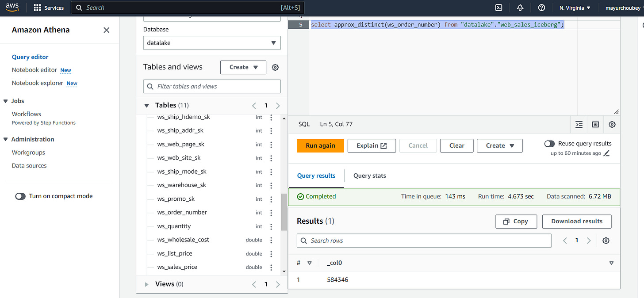Screen dimensions: 644x298
Task: Sort by the _col0 column arrow
Action: point(611,263)
